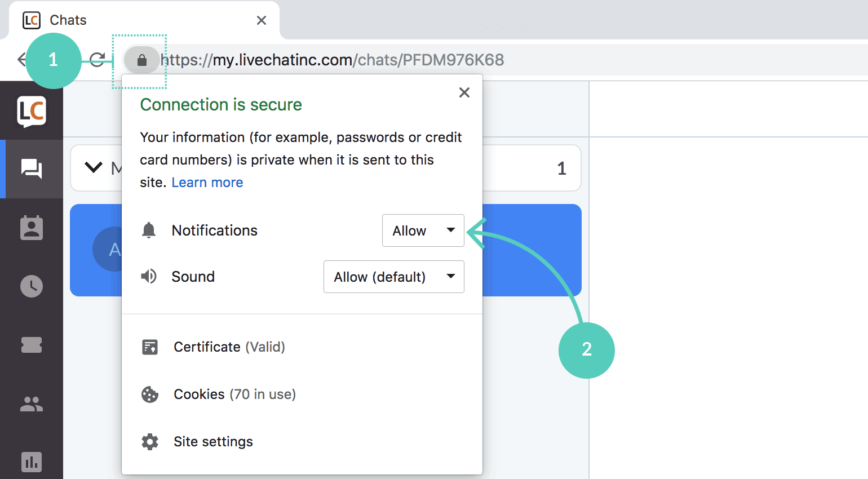Click the Site settings gear icon
Screen dimensions: 868x479
[x=150, y=442]
